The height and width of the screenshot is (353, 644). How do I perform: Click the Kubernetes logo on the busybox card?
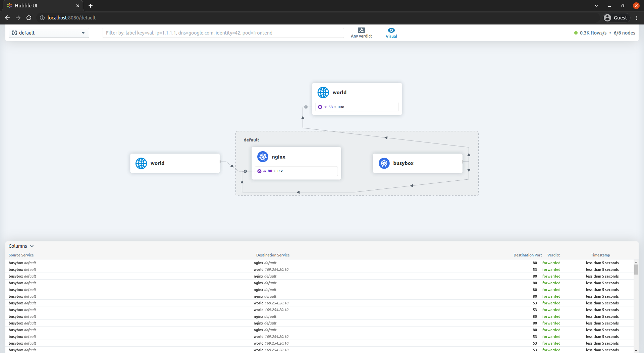pos(384,163)
